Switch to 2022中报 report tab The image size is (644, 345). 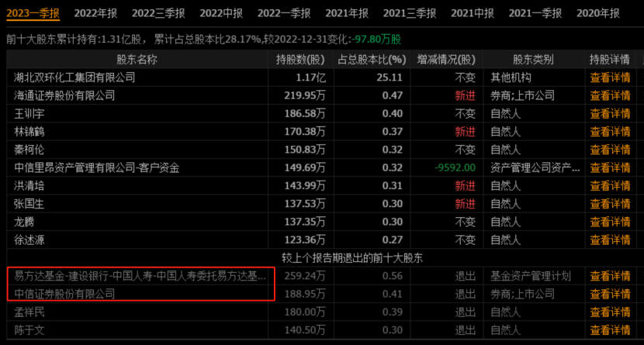[x=221, y=13]
